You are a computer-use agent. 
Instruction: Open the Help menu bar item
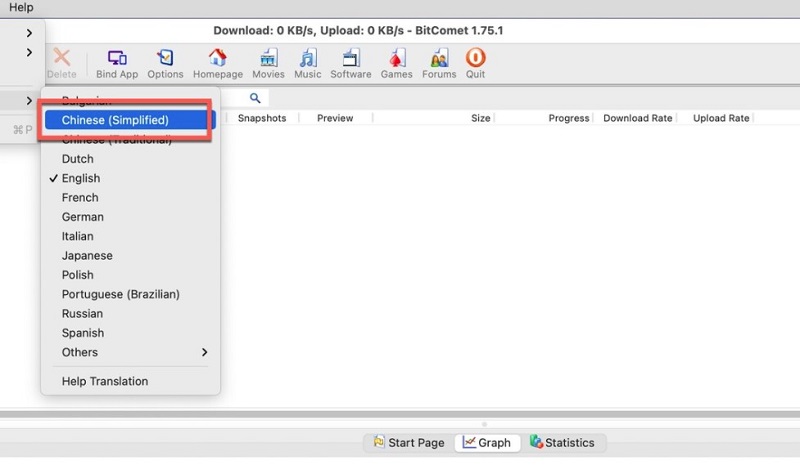(x=21, y=8)
